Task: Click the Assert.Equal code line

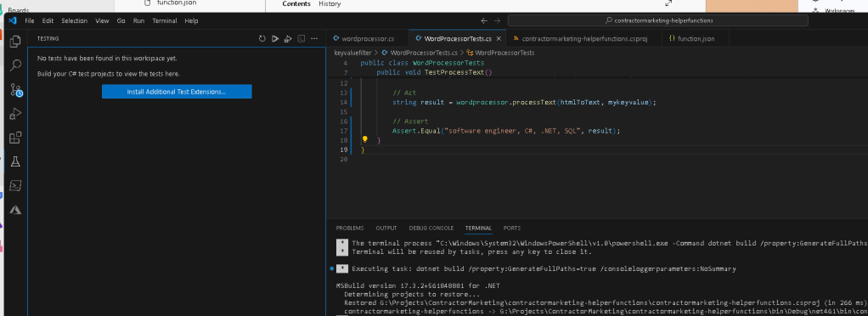Action: click(x=506, y=131)
